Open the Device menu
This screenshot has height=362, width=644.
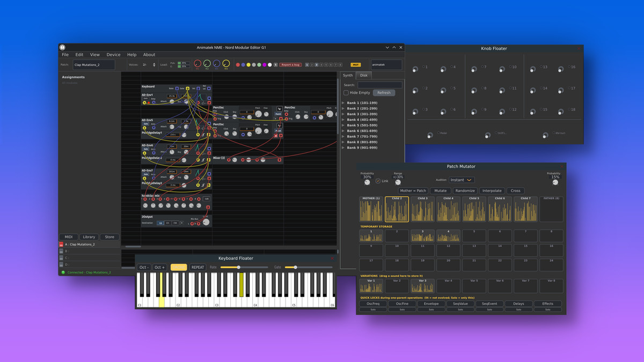(113, 55)
